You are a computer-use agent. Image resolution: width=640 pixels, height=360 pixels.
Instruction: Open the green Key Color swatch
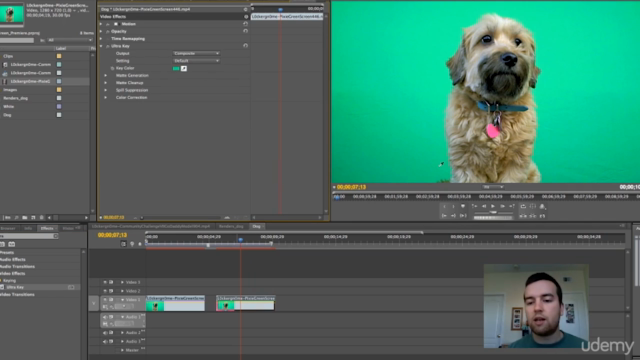[x=176, y=69]
